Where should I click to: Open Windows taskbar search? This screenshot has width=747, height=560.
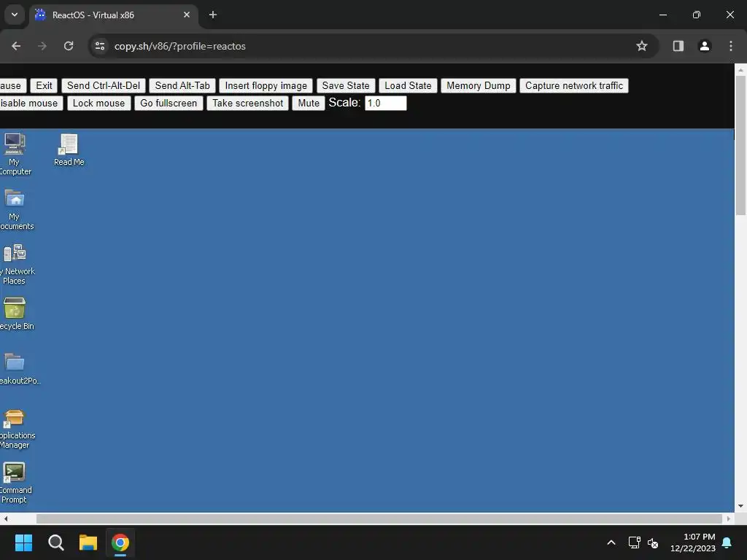coord(55,542)
